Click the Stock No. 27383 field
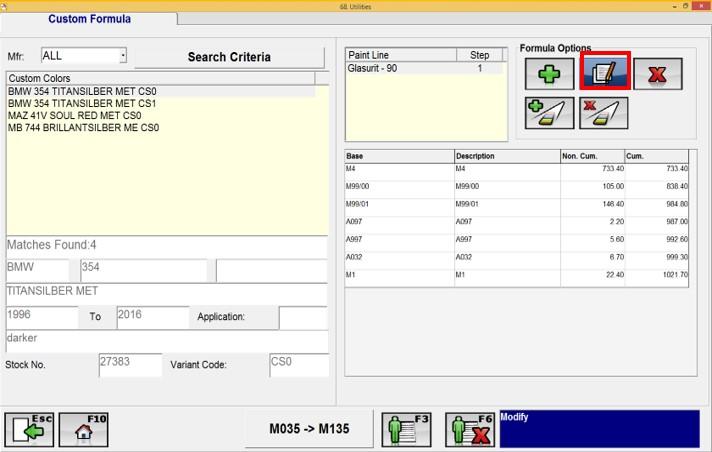 click(130, 365)
